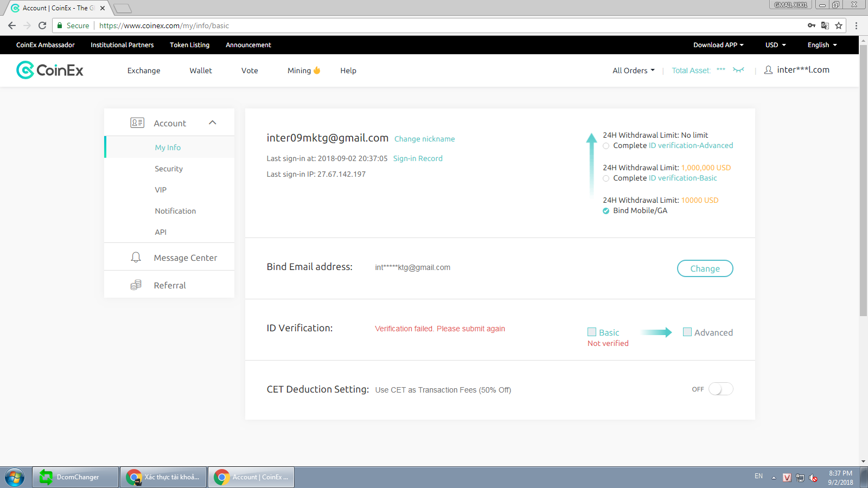Image resolution: width=868 pixels, height=488 pixels.
Task: Click the network tray icon
Action: pos(800,478)
